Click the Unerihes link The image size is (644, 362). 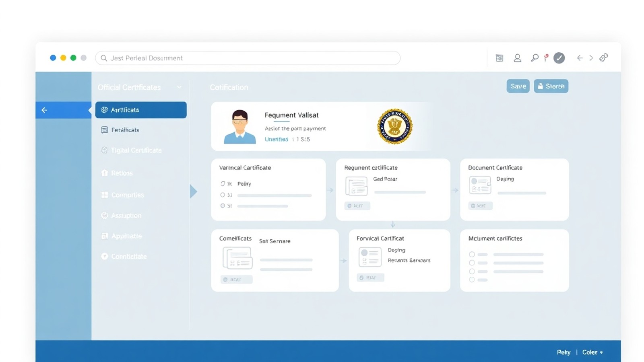[277, 139]
